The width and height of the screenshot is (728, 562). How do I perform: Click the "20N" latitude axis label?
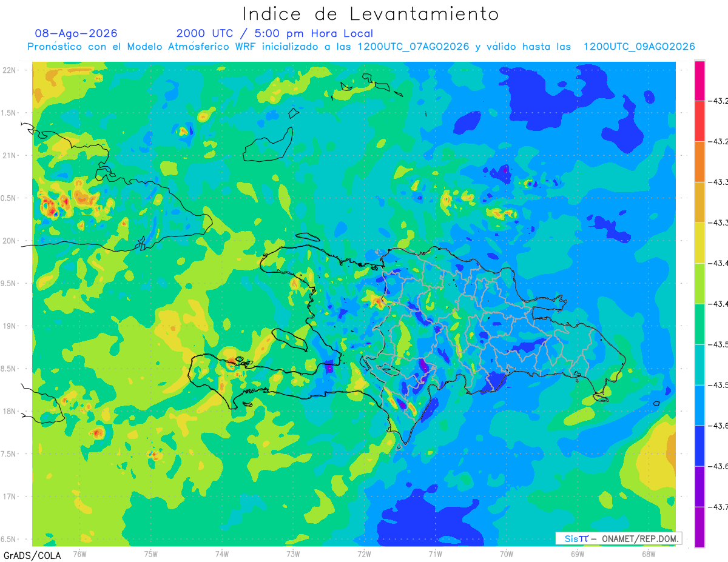(9, 241)
